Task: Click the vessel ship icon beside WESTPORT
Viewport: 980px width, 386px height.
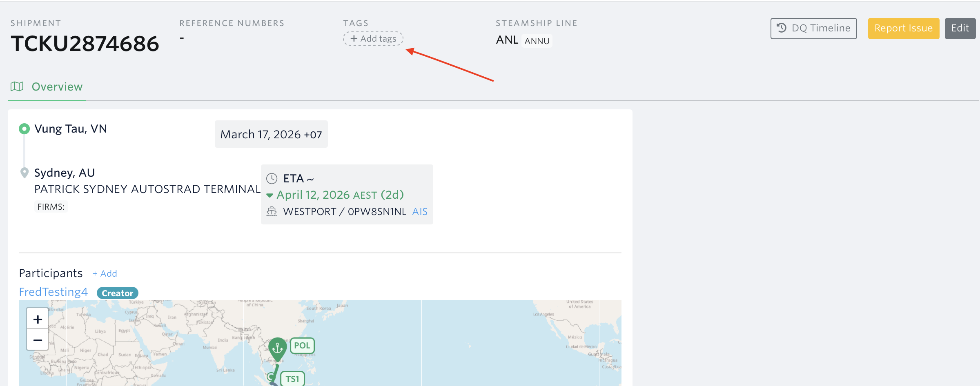Action: pos(272,211)
